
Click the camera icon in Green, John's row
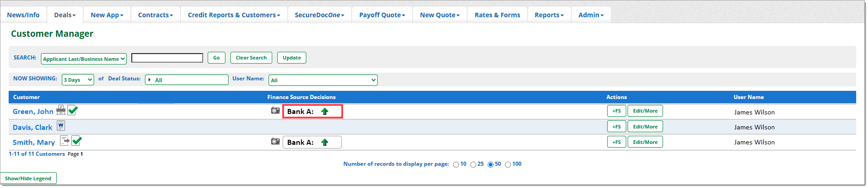click(x=275, y=111)
